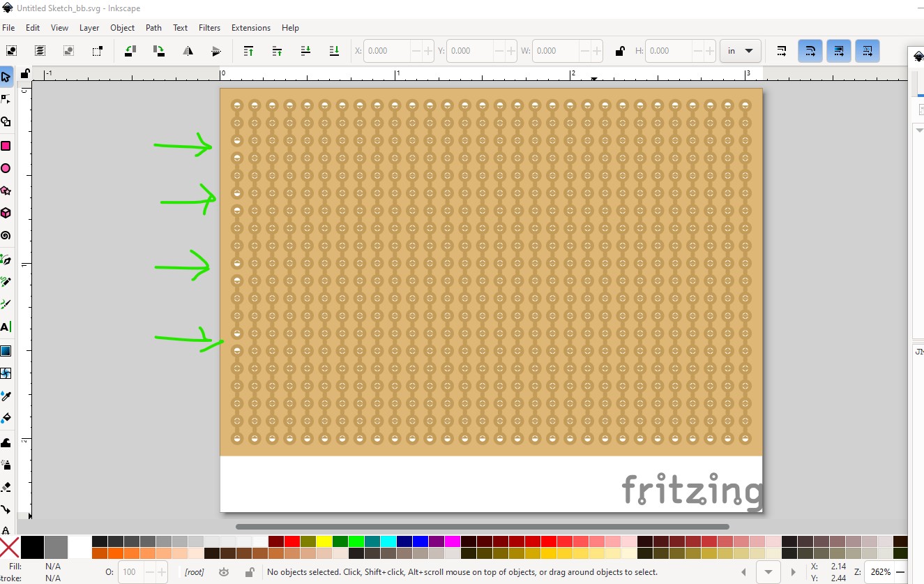Select the Ellipse tool
Viewport: 924px width, 584px height.
point(6,168)
